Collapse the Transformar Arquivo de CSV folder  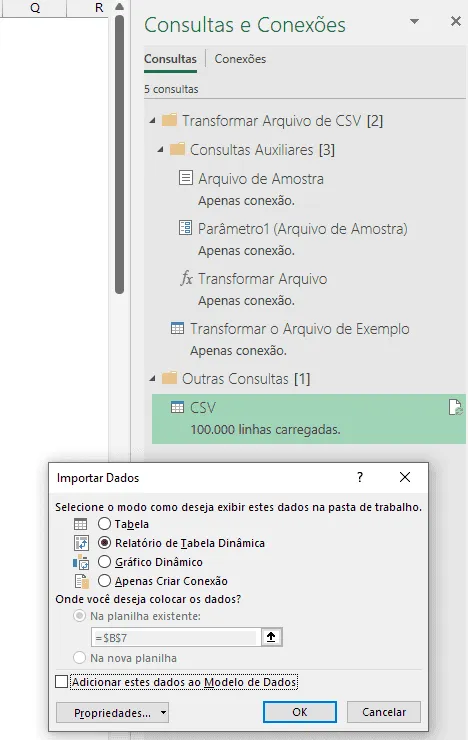(x=152, y=121)
